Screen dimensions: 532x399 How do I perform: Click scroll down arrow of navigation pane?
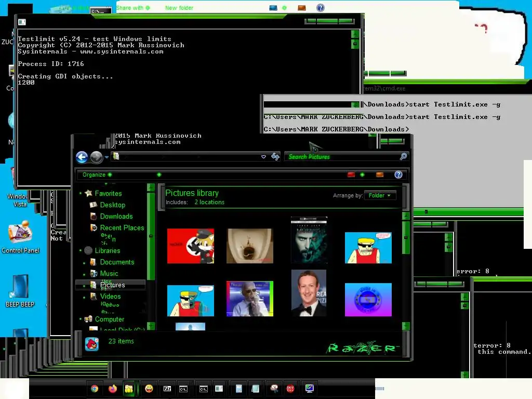[x=151, y=326]
